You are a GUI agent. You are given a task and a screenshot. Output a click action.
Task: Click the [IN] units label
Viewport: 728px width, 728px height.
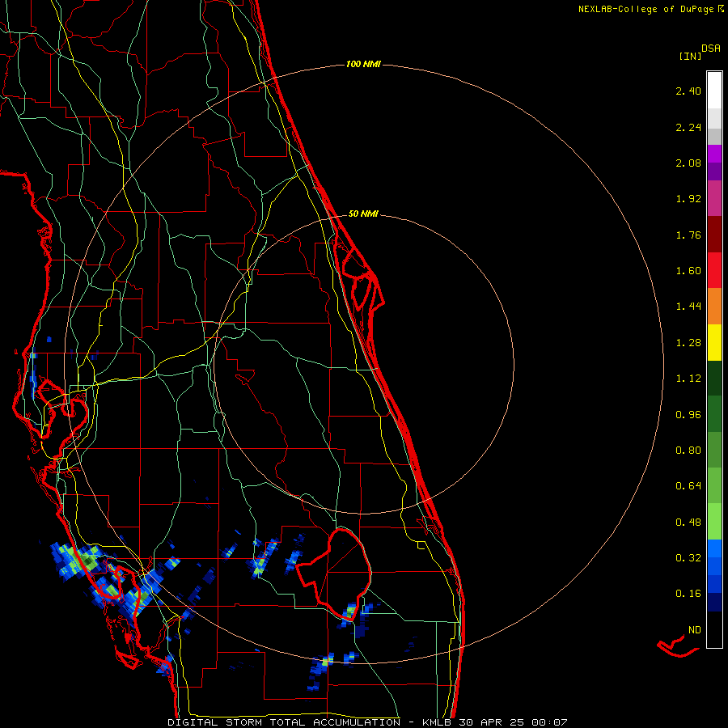point(690,56)
